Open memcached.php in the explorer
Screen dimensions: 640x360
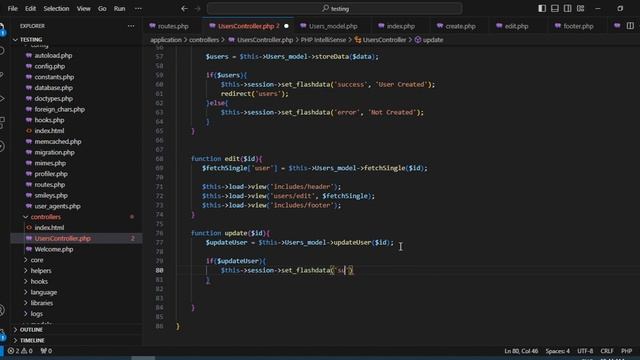(x=58, y=142)
